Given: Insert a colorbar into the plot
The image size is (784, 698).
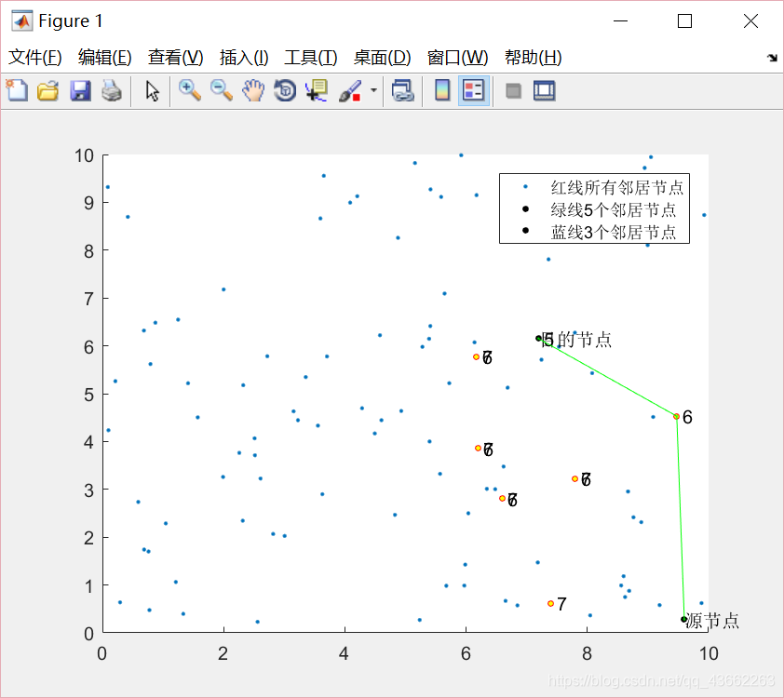Looking at the screenshot, I should (x=440, y=90).
